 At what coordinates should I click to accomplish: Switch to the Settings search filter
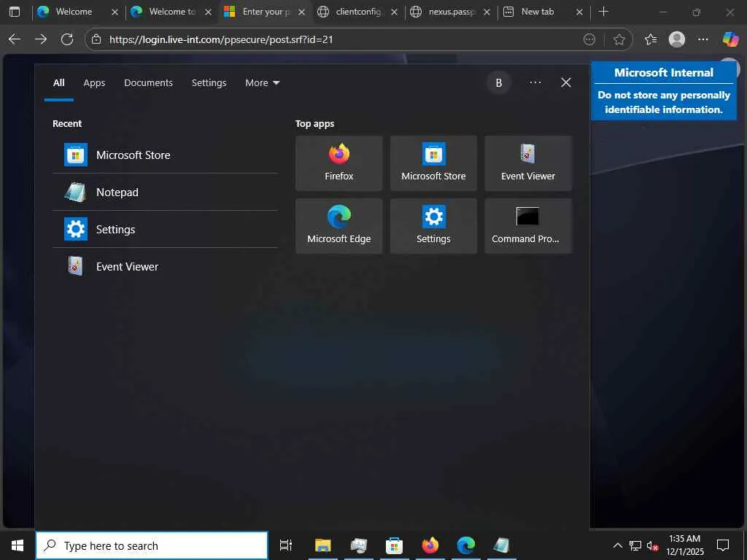pyautogui.click(x=209, y=83)
